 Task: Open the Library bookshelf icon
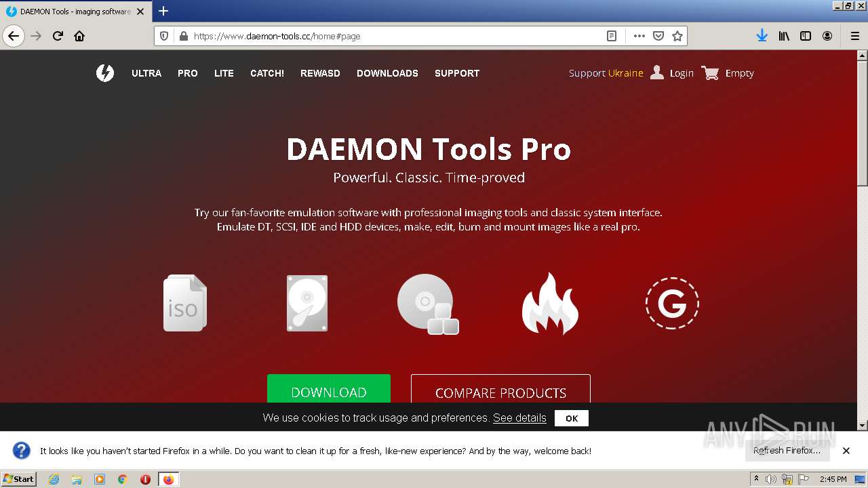[x=784, y=36]
